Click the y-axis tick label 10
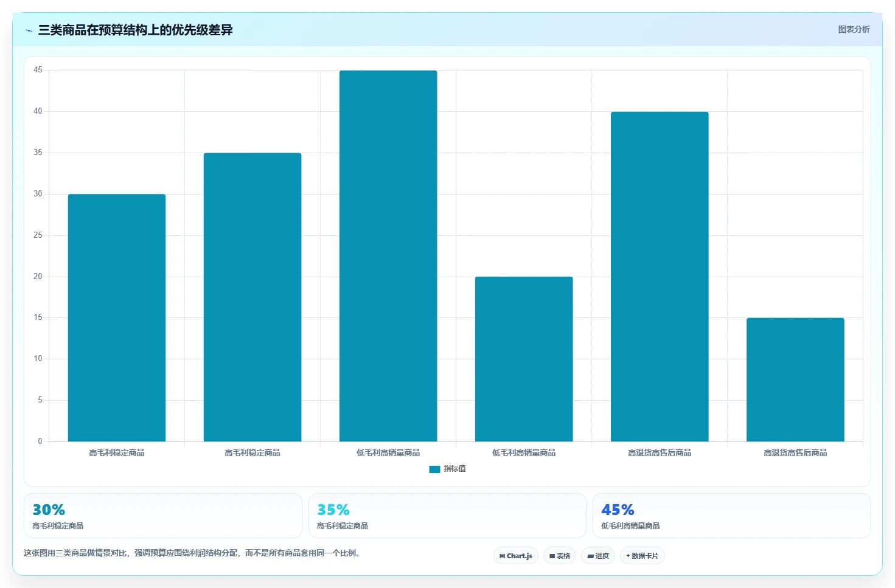Screen dimensions: 895x588 [38, 359]
